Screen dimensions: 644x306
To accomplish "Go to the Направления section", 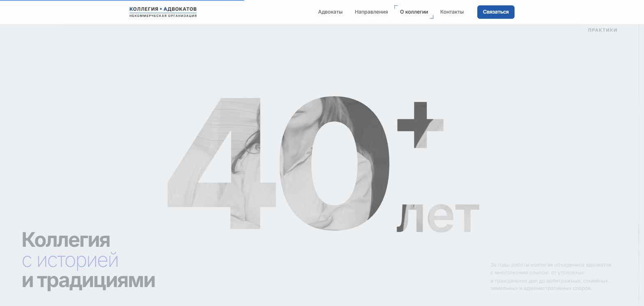I will click(x=371, y=12).
